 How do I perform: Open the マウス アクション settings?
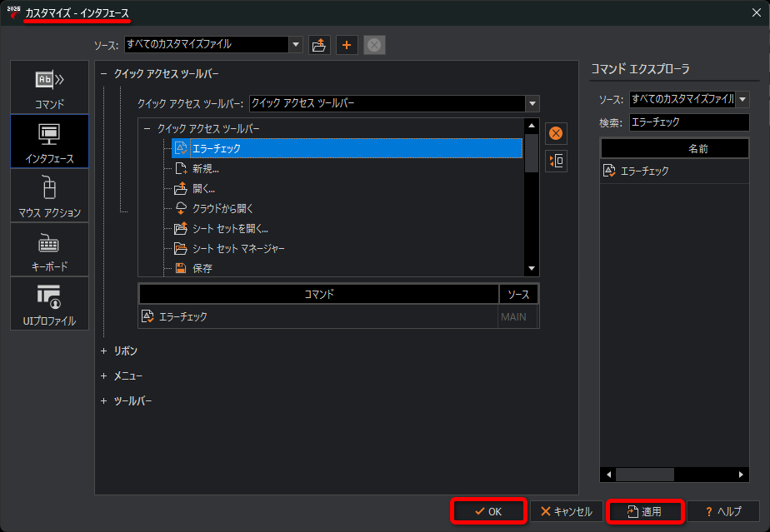click(49, 196)
